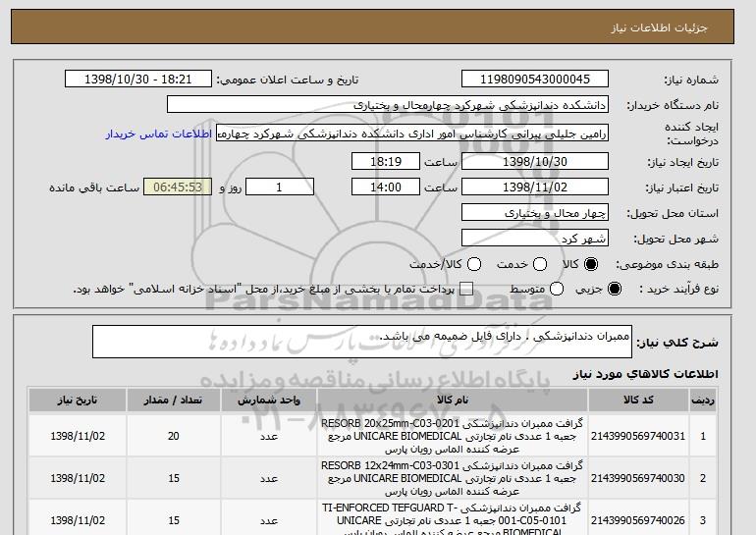Click the general description text area
This screenshot has width=756, height=535.
pyautogui.click(x=362, y=342)
